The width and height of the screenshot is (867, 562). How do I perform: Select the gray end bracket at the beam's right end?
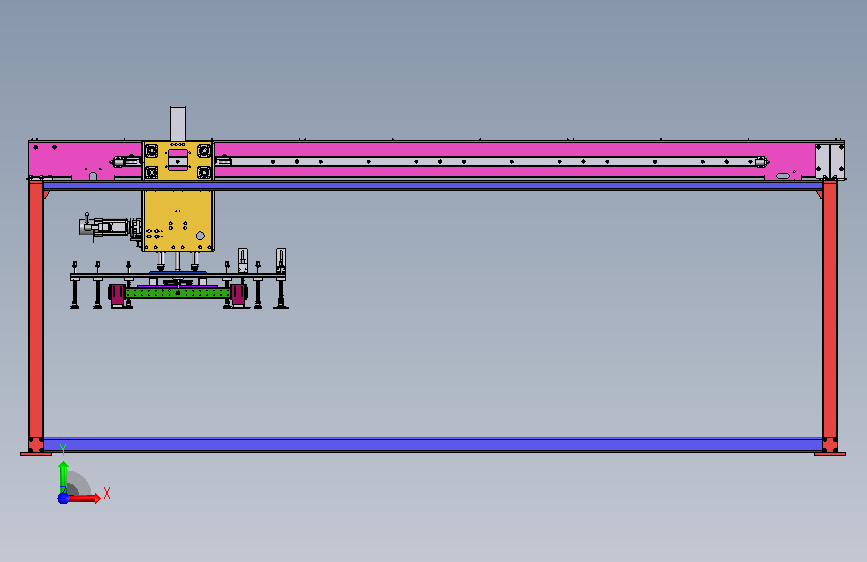click(830, 161)
